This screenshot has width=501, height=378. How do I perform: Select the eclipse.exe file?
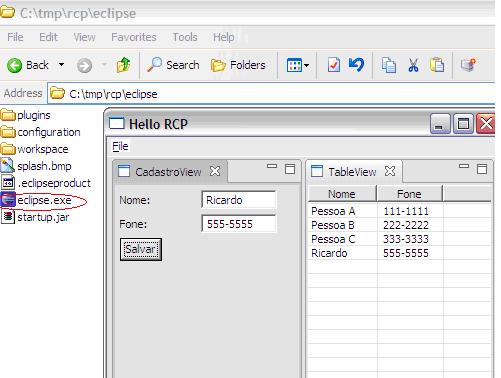(x=36, y=200)
